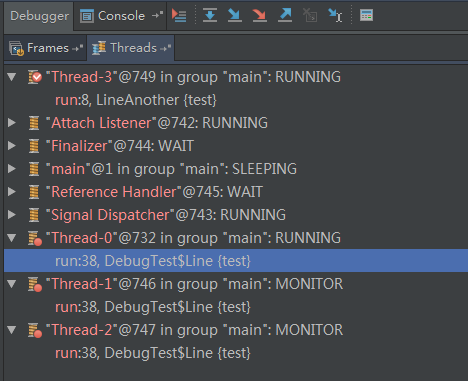
Task: Click the greyed Drop Frame icon
Action: (310, 15)
